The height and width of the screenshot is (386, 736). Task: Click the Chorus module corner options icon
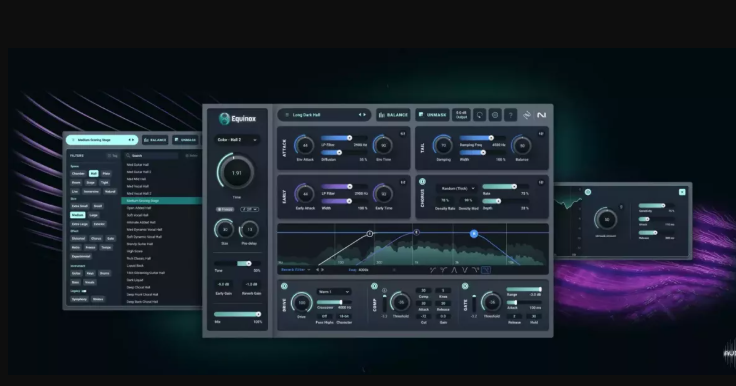pyautogui.click(x=541, y=182)
